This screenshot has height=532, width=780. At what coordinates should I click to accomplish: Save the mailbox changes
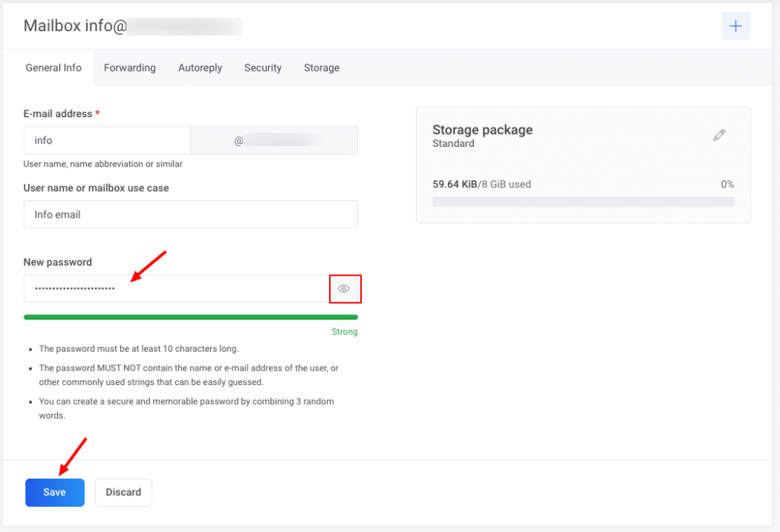click(54, 492)
